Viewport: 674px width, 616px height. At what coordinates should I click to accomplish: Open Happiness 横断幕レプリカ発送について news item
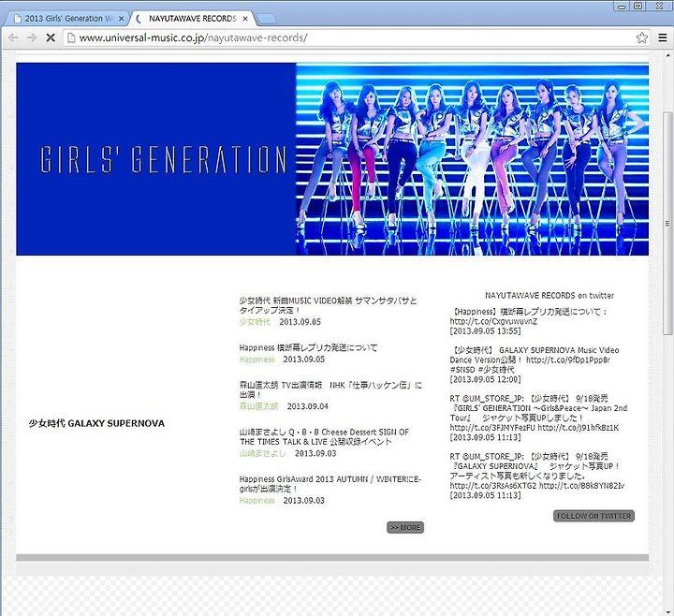click(x=308, y=347)
